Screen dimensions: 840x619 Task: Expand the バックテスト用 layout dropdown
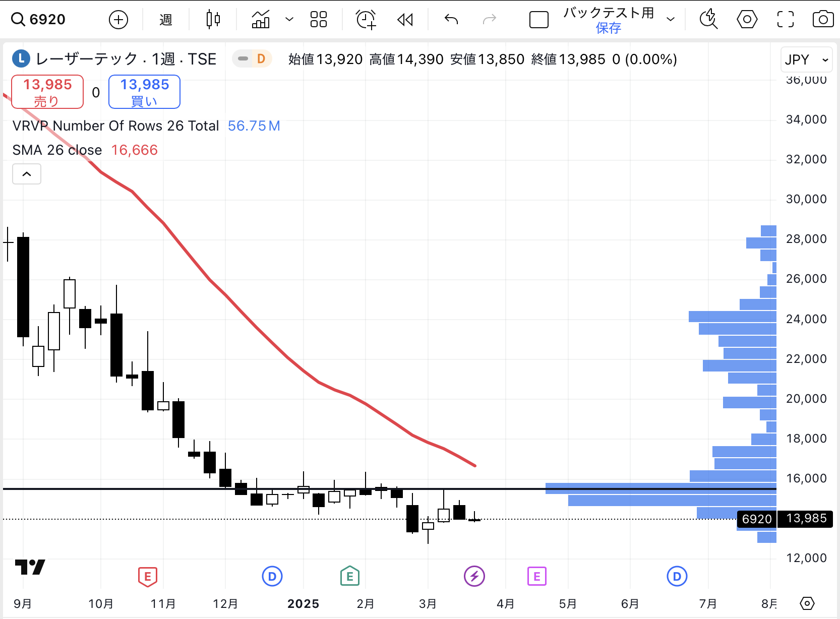pos(671,20)
